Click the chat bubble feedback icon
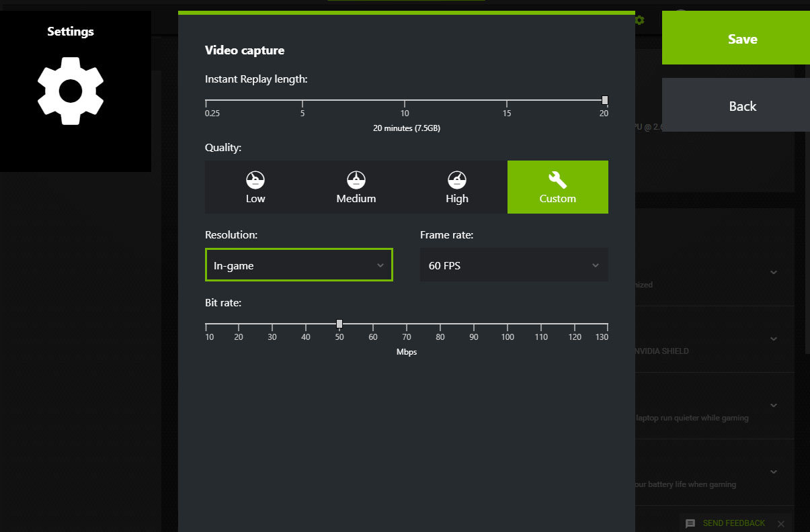Viewport: 810px width, 532px height. point(690,523)
